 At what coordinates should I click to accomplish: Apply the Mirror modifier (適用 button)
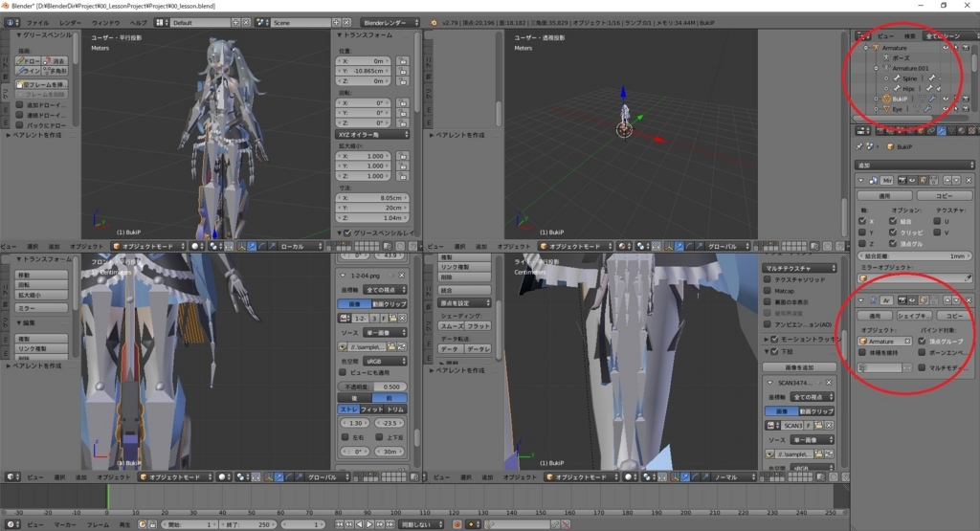[884, 195]
